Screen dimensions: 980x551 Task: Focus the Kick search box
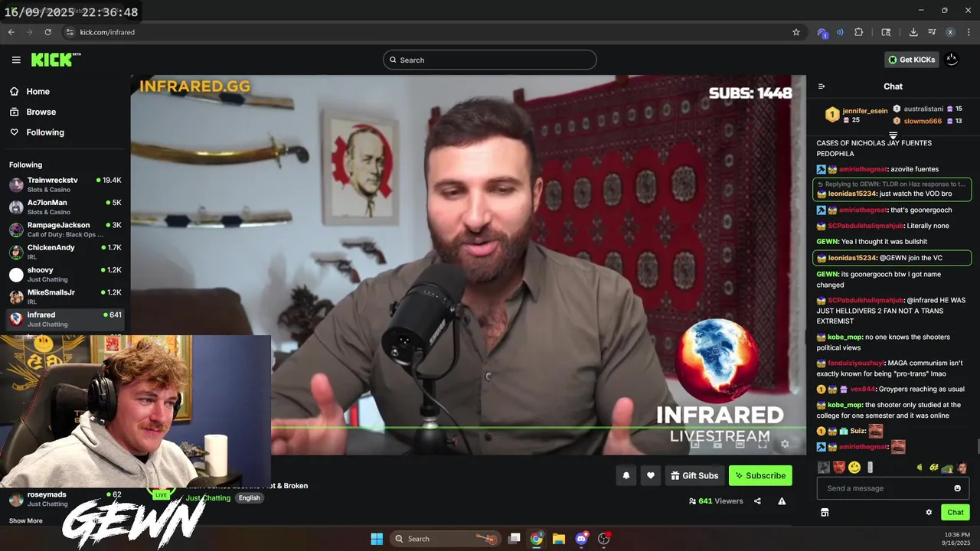coord(490,60)
